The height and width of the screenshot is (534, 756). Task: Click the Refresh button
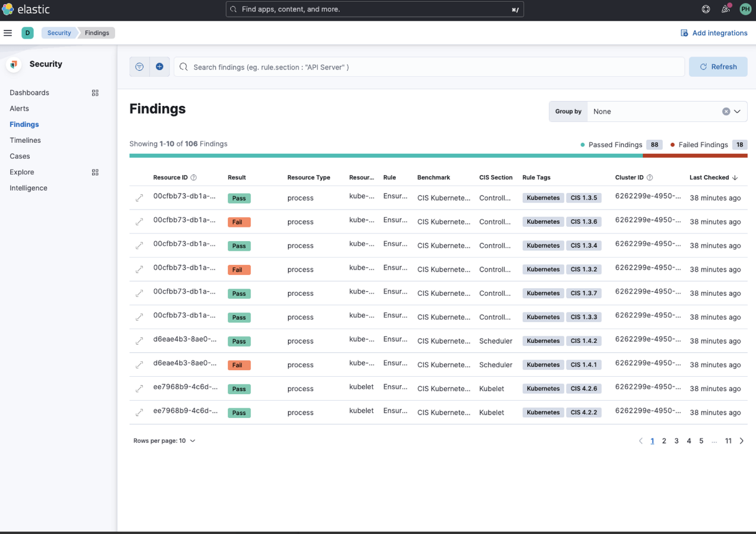coord(718,66)
